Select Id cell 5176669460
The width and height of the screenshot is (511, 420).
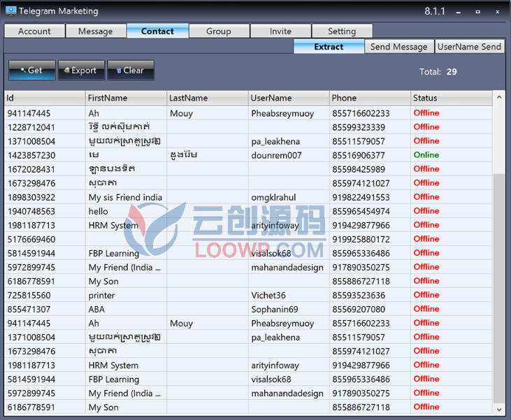point(31,240)
